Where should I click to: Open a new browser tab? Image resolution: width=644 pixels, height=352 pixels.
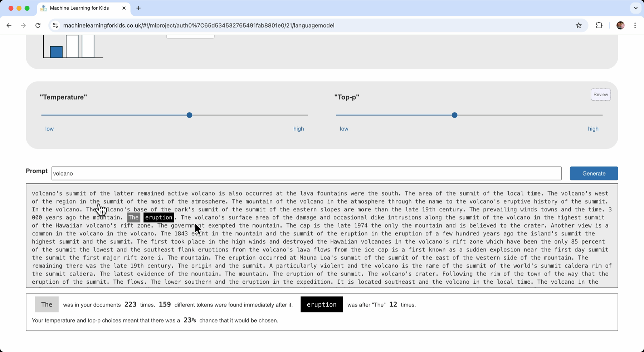click(138, 8)
